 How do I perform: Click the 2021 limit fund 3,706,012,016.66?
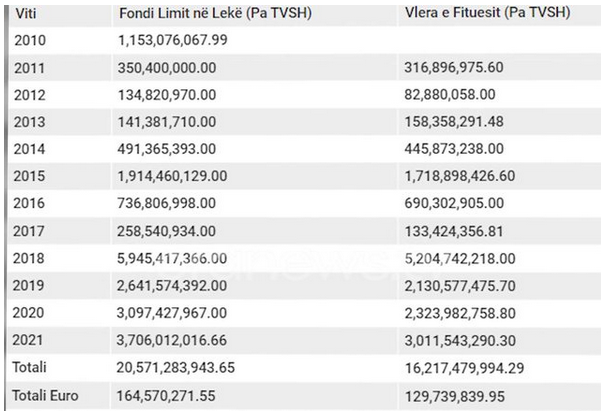point(175,340)
